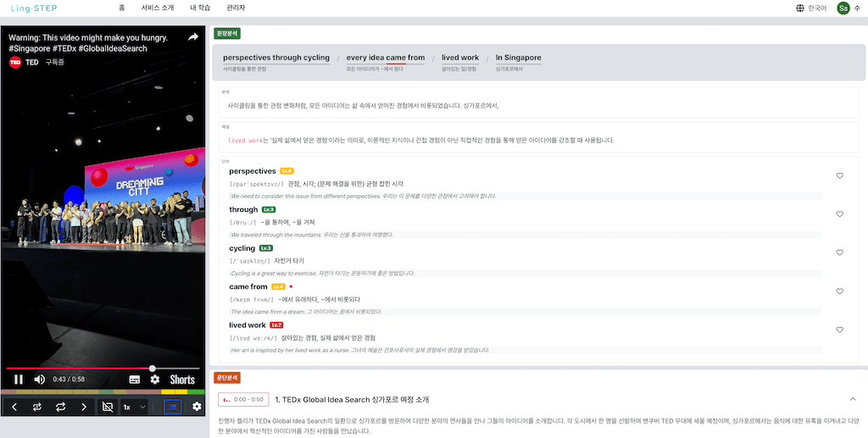Mute the video volume
868x438 pixels.
tap(39, 380)
